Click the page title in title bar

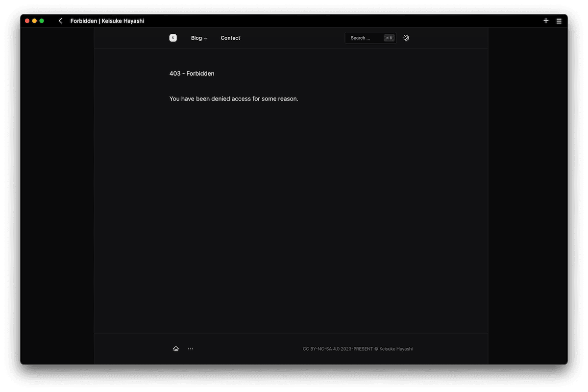[107, 21]
